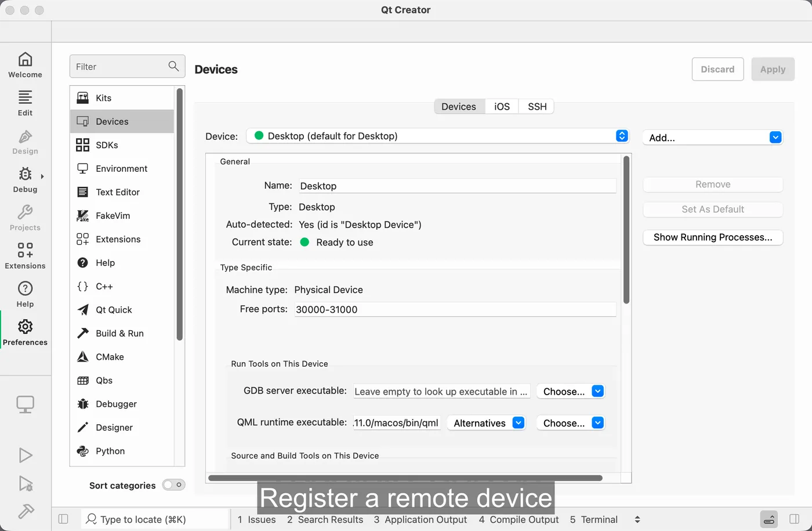Click Show Running Processes... button
Viewport: 812px width, 531px height.
pos(713,237)
